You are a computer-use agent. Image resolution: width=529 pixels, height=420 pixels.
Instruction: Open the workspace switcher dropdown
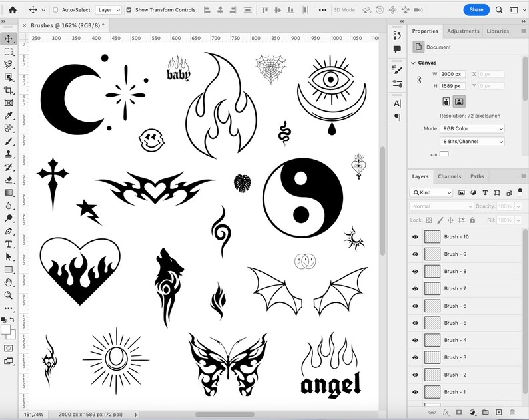pos(514,10)
